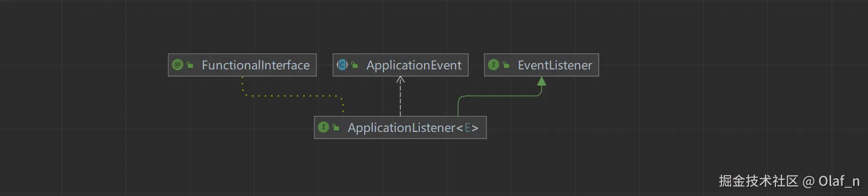Click the lock icon beside ApplicationEvent
The width and height of the screenshot is (868, 196).
coord(355,65)
